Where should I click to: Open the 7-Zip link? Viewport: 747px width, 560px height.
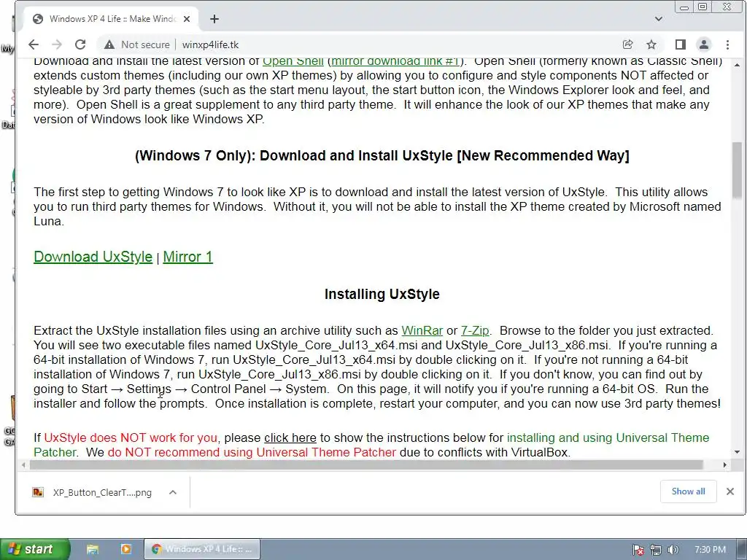click(x=475, y=330)
